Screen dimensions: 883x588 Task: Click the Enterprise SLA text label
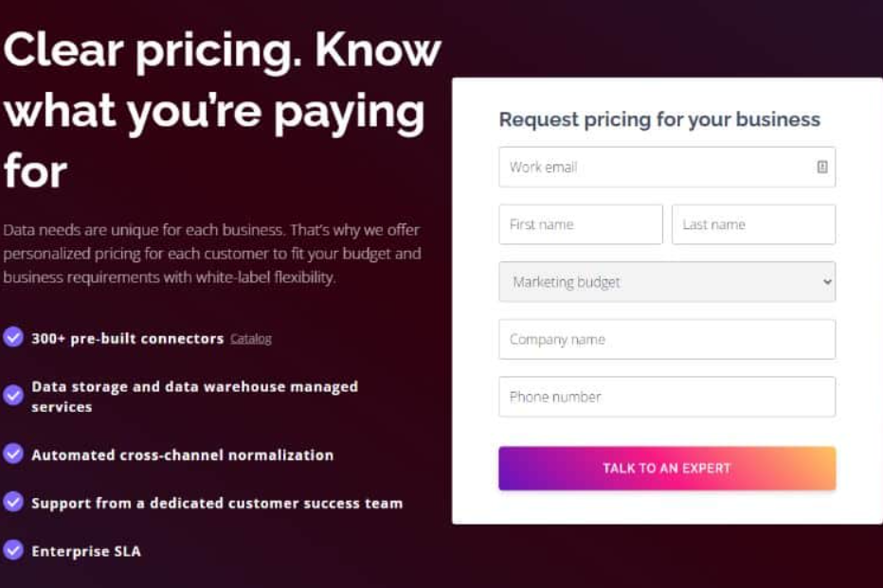[86, 551]
